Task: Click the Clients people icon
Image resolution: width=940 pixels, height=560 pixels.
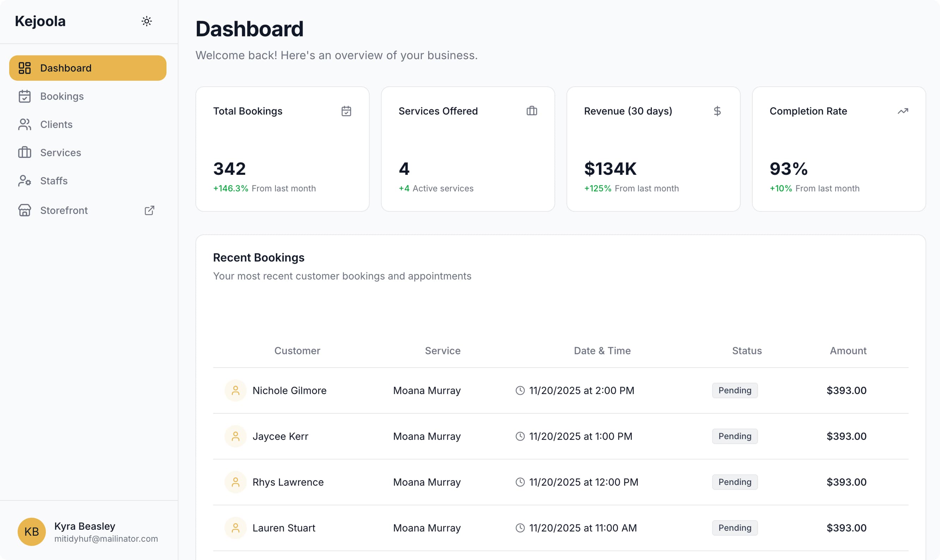Action: 24,124
